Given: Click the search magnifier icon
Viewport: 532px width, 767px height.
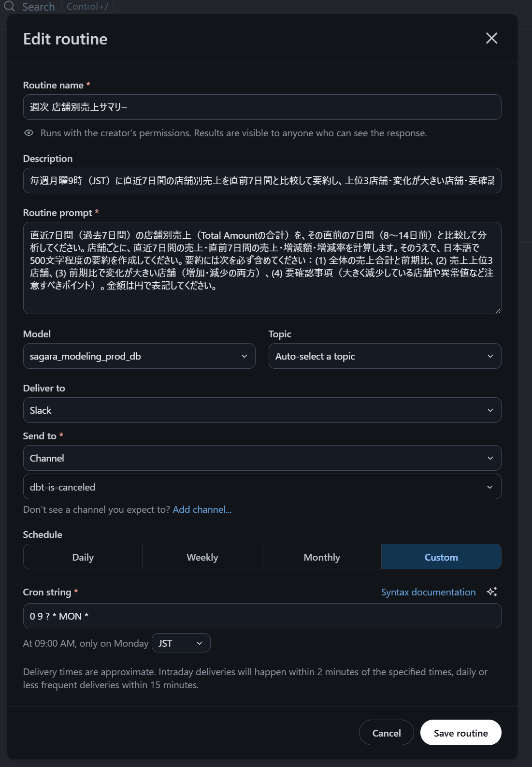Looking at the screenshot, I should (9, 6).
